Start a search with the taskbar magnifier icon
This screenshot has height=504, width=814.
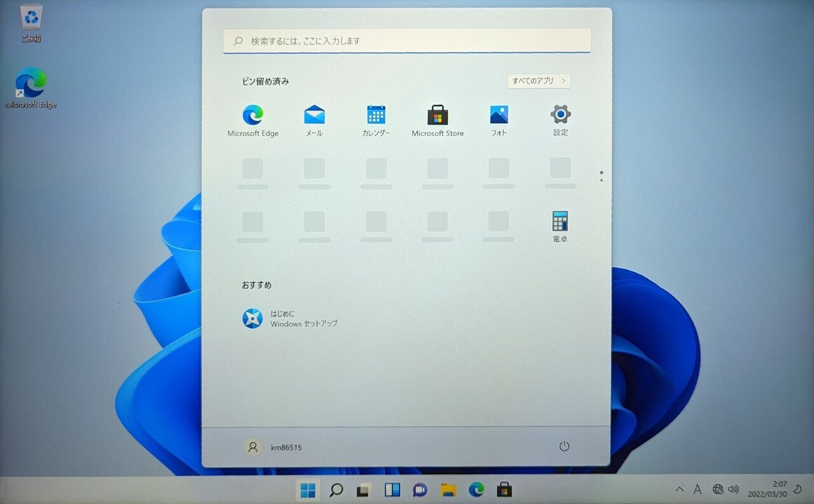click(x=336, y=490)
